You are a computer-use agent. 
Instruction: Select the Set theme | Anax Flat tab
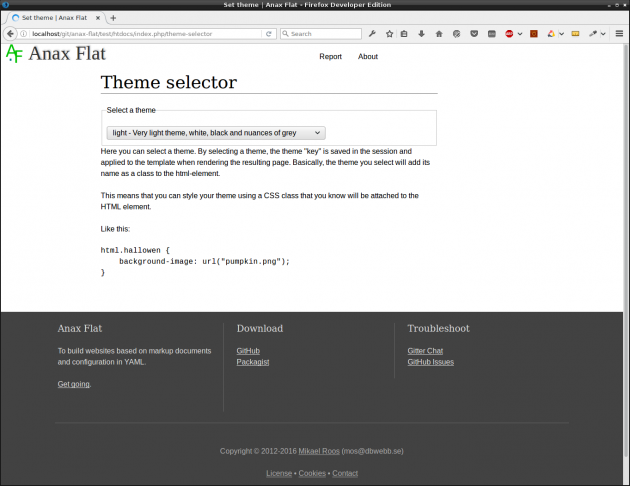54,18
